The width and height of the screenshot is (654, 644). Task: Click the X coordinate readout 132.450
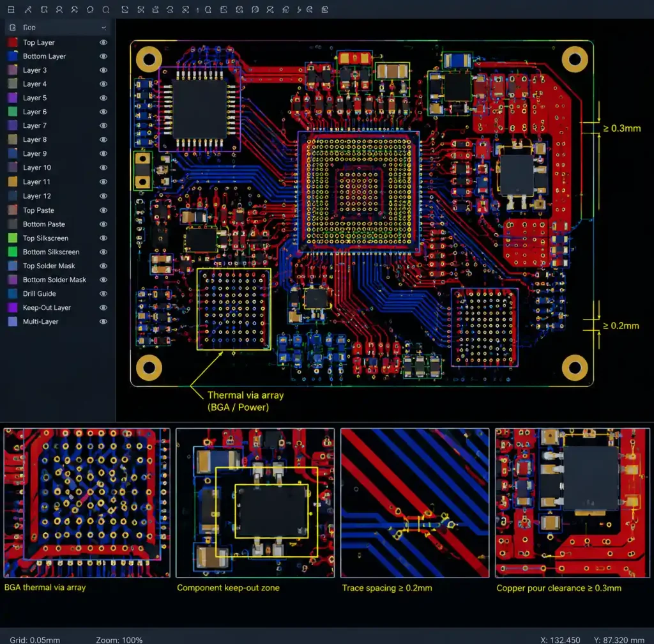point(560,640)
